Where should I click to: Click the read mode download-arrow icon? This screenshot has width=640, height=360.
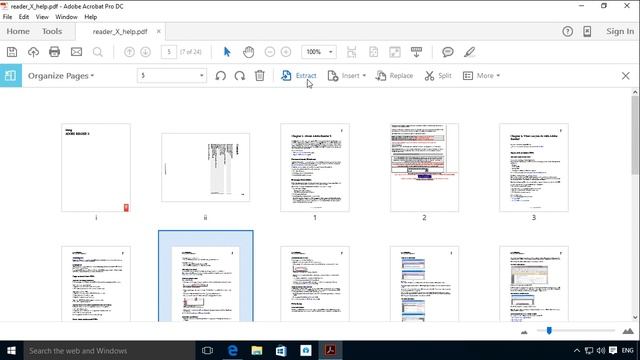[416, 52]
